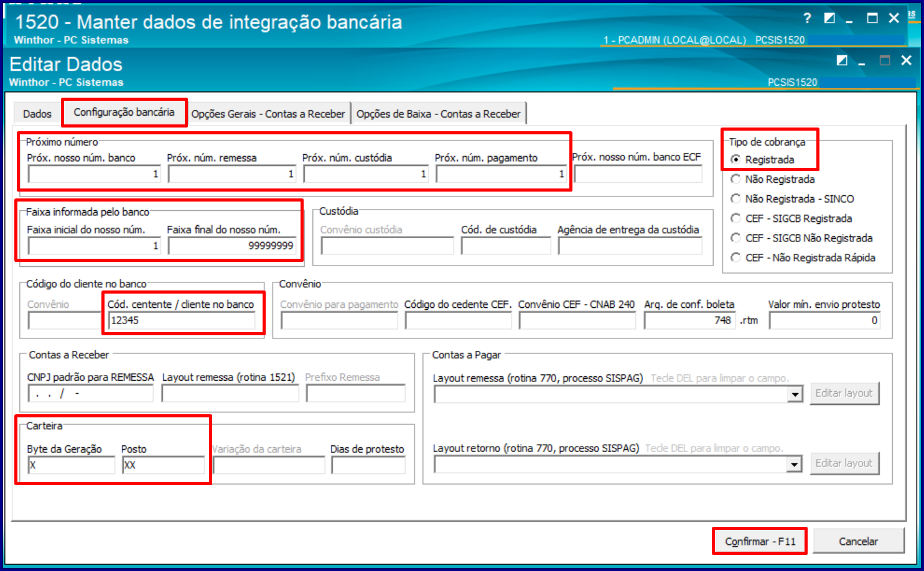Expand the Layout remessa SISPAG dropdown
Viewport: 924px width, 571px height.
pyautogui.click(x=795, y=394)
